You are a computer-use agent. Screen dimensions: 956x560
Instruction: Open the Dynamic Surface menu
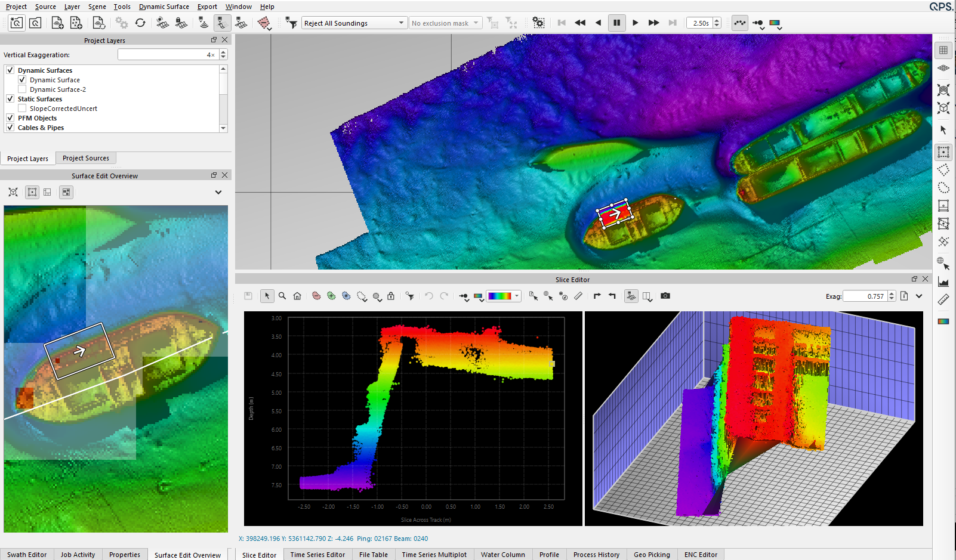(164, 7)
